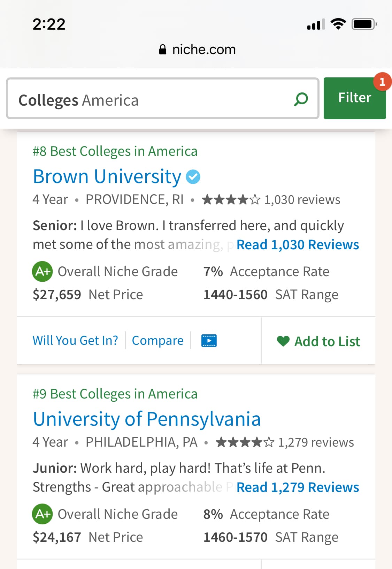The height and width of the screenshot is (569, 392).
Task: Read 1,030 Reviews for Brown
Action: tap(298, 245)
